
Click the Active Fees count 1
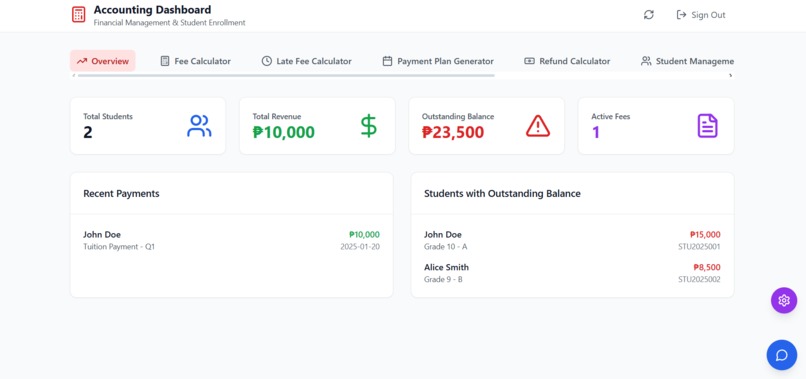click(596, 133)
